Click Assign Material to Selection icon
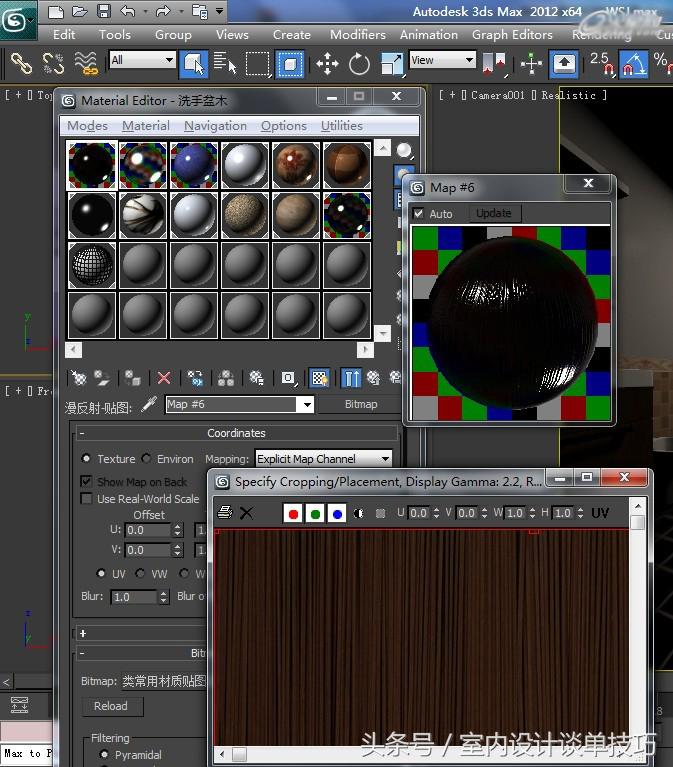Viewport: 673px width, 767px height. click(132, 378)
